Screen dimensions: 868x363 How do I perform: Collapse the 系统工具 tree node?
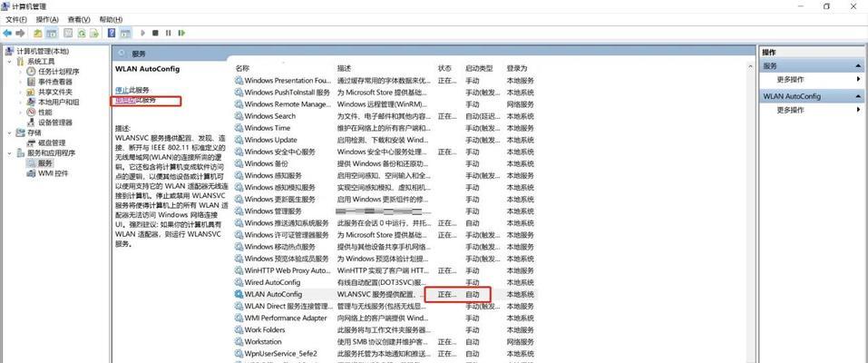[9, 62]
